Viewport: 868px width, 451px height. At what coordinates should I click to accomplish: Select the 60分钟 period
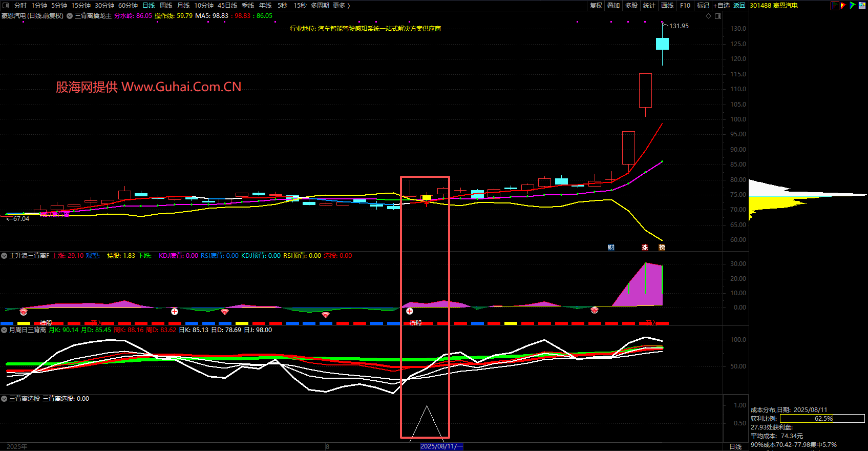point(128,6)
